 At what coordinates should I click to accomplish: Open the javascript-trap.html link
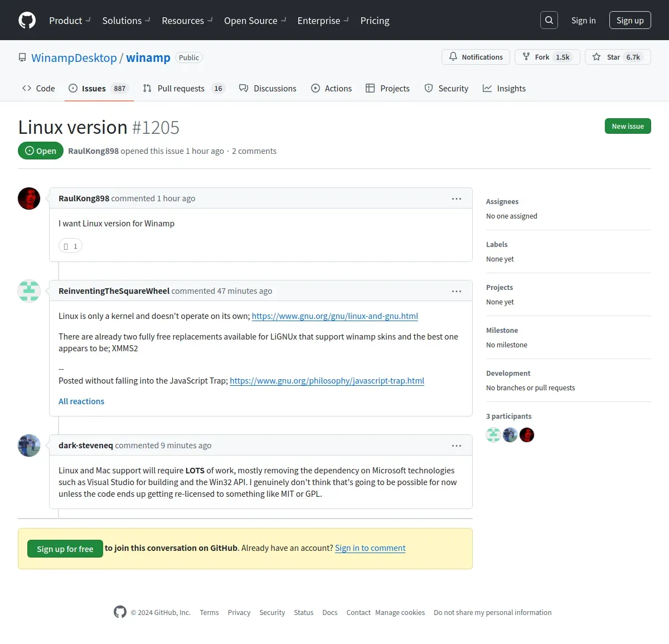point(327,380)
